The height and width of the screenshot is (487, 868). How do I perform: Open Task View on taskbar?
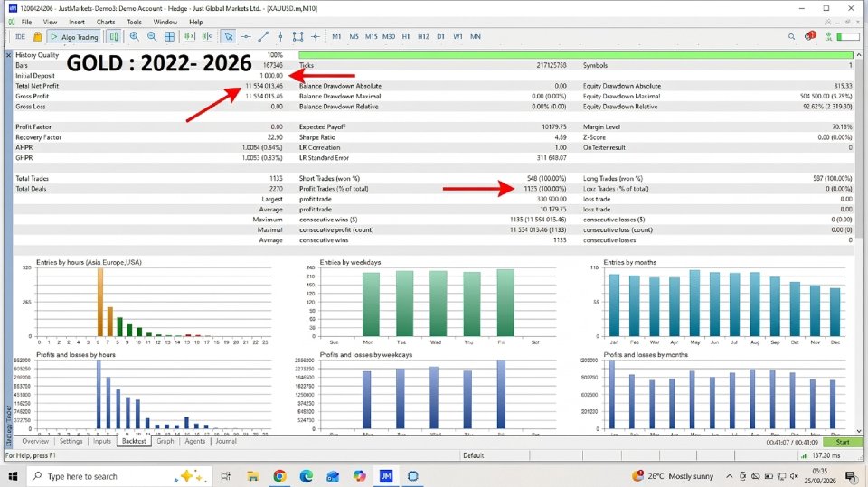coord(225,476)
